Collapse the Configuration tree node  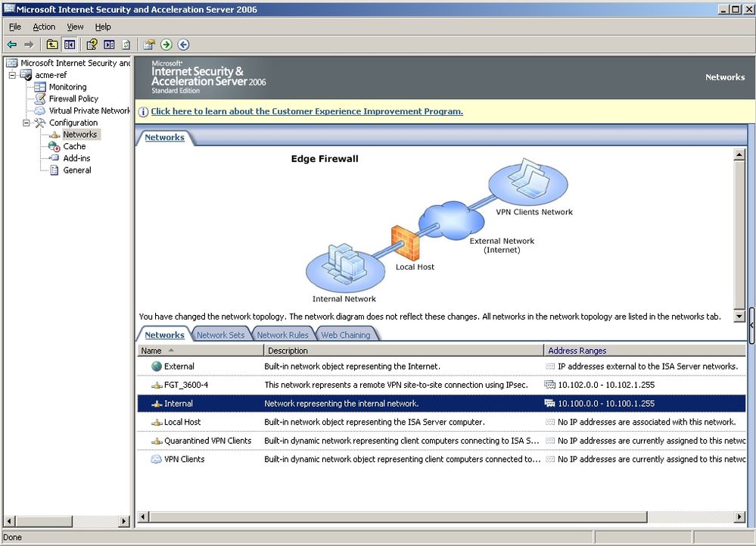pos(26,123)
